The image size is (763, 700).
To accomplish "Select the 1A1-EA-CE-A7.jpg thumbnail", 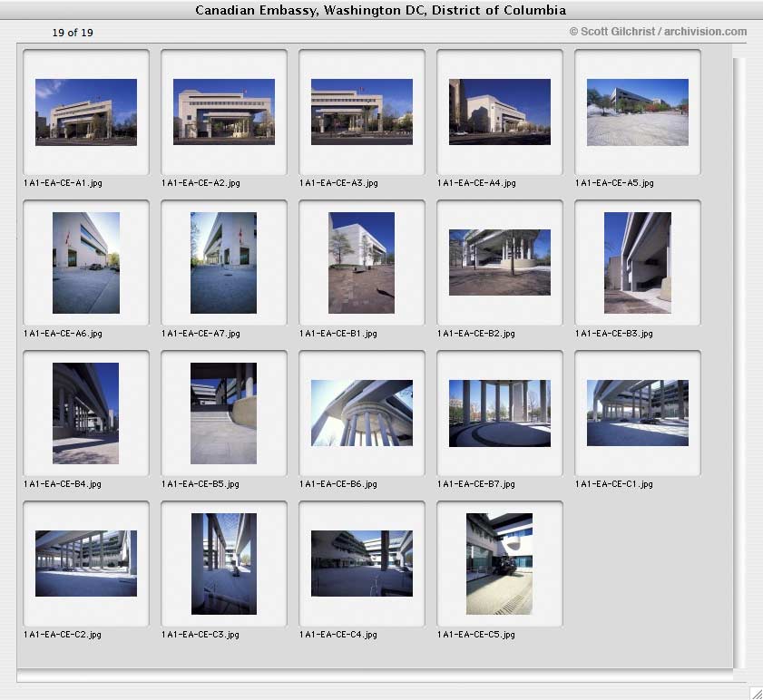I will point(223,263).
